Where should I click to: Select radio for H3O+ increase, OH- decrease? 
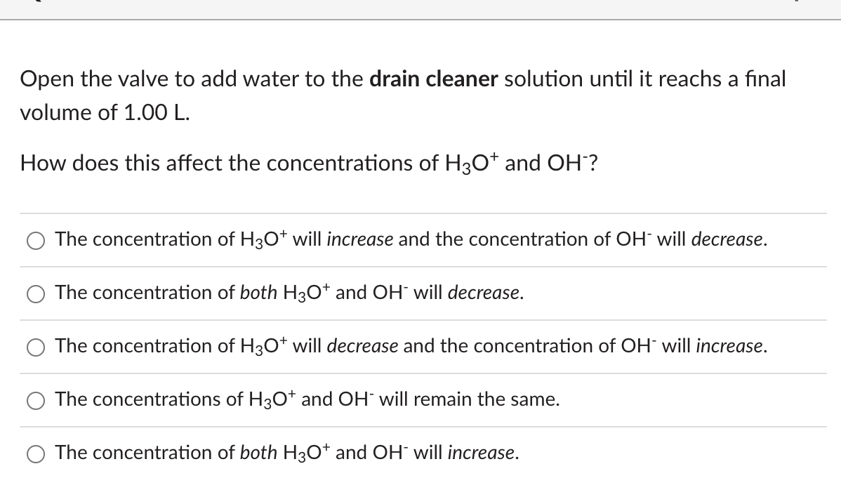[x=36, y=241]
